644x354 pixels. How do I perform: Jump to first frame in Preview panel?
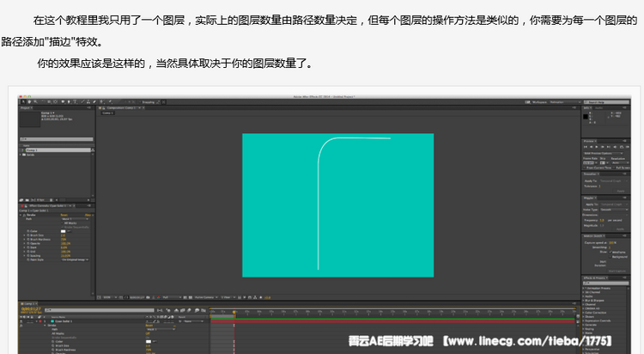coord(586,147)
